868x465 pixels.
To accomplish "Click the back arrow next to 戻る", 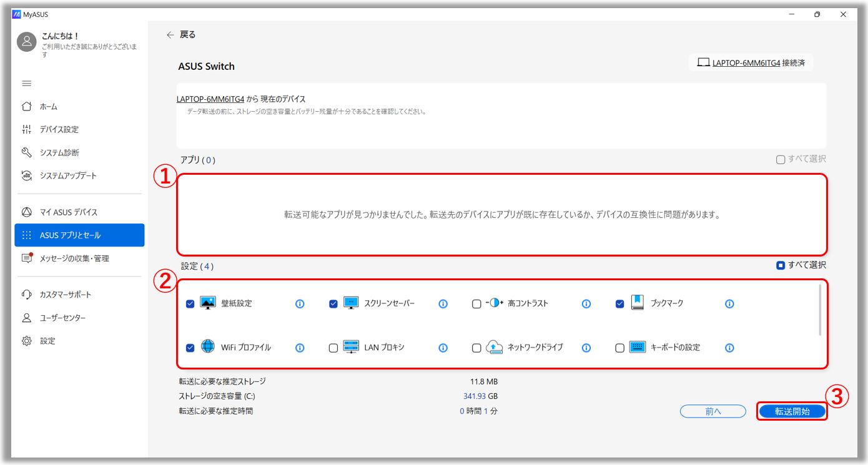I will 170,35.
